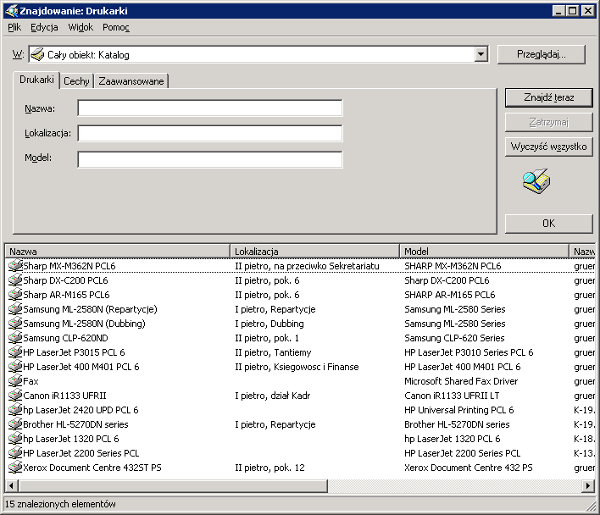Click the horizontal scrollbar thumb
This screenshot has width=600, height=515.
click(173, 486)
